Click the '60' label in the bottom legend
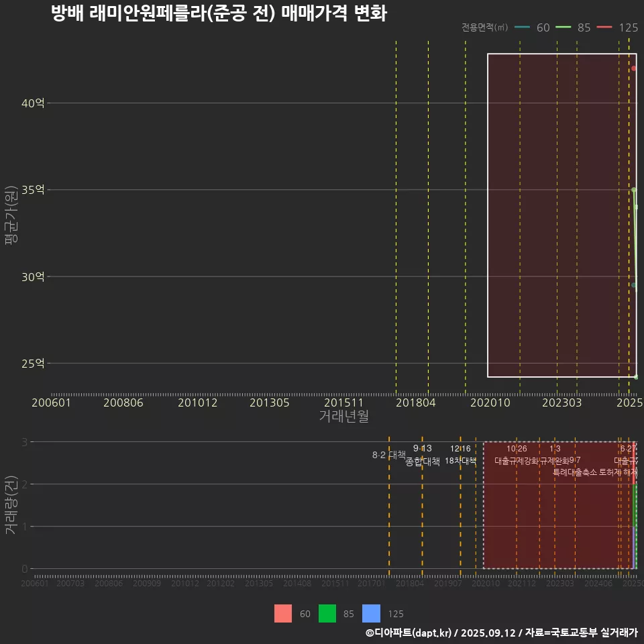The width and height of the screenshot is (644, 644). [x=305, y=614]
